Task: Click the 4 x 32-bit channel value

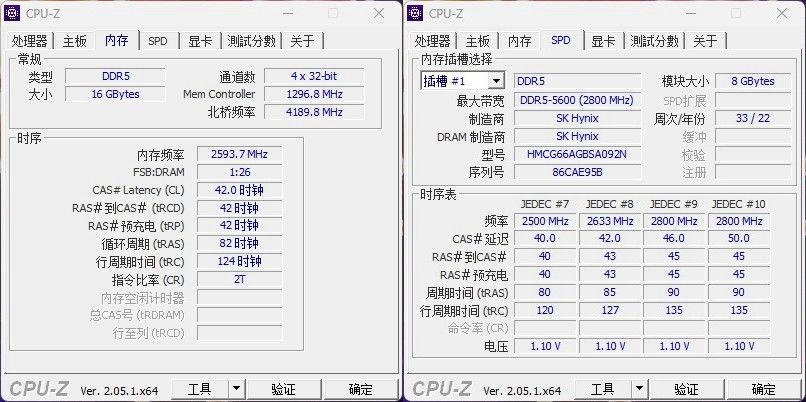Action: (x=314, y=76)
